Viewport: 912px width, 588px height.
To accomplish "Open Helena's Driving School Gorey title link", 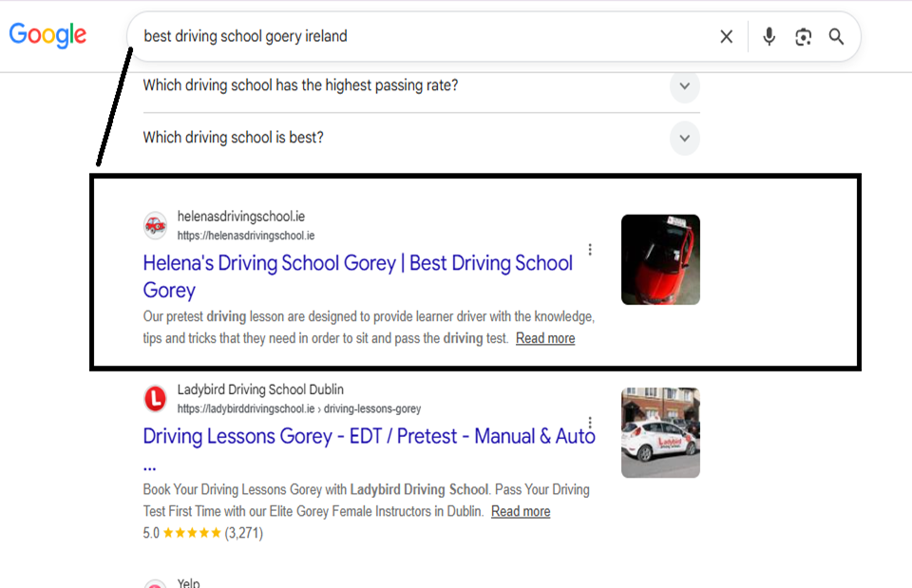I will point(358,276).
